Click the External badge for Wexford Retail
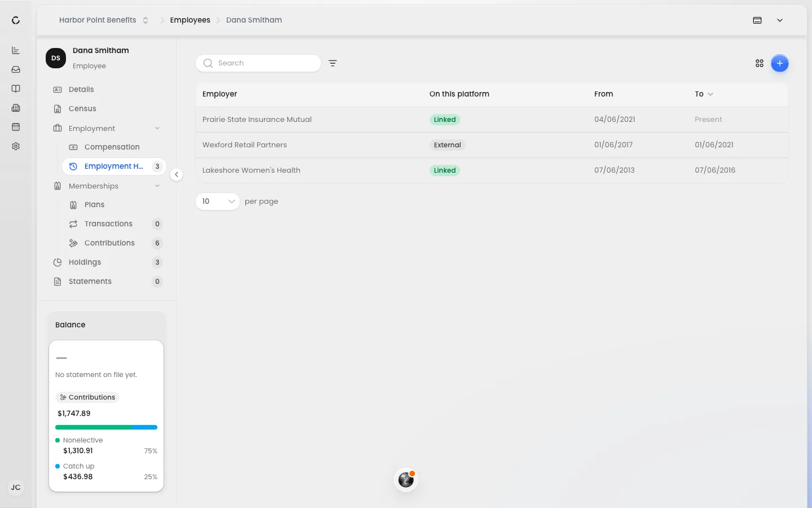Image resolution: width=812 pixels, height=508 pixels. (x=447, y=145)
